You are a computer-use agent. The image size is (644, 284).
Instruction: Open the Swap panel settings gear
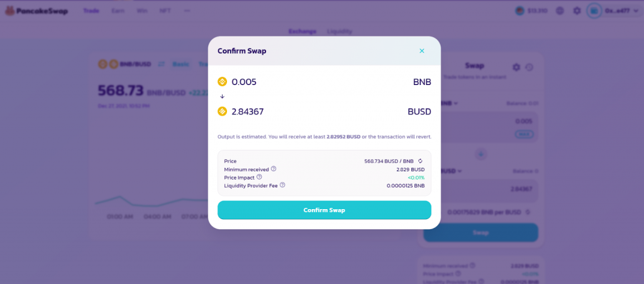coord(516,67)
